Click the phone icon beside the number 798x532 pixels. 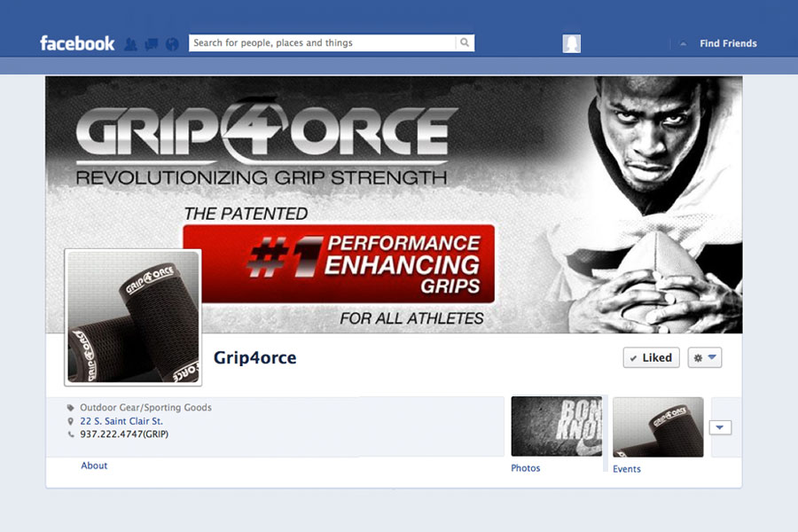coord(71,434)
